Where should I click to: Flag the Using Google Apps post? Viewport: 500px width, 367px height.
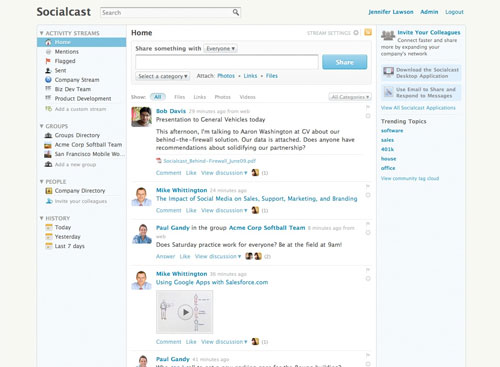[x=368, y=270]
